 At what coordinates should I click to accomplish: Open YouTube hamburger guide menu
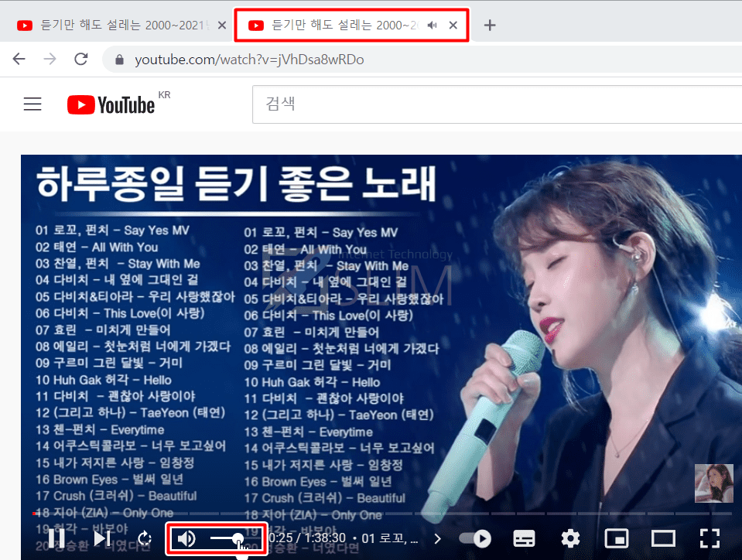point(32,104)
